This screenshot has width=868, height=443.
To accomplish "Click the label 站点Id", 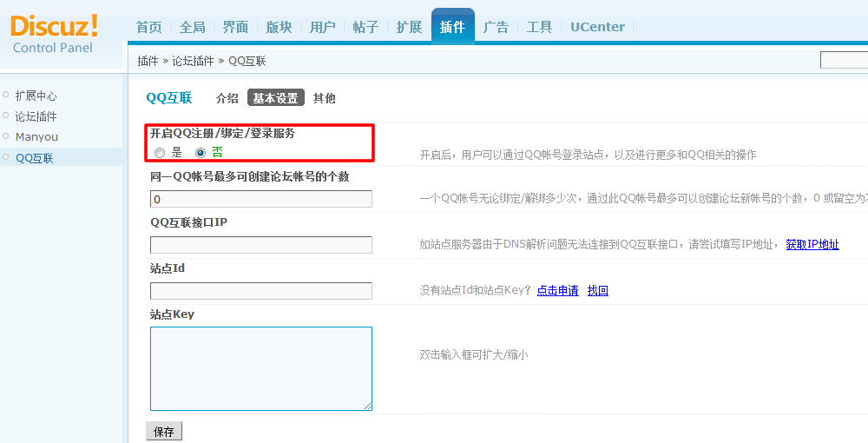I will (x=168, y=268).
